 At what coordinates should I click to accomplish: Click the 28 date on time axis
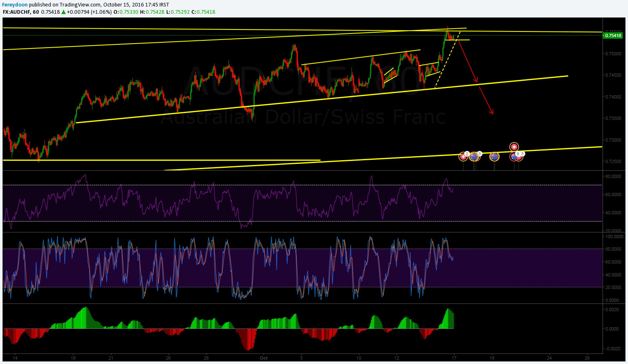[x=206, y=358]
